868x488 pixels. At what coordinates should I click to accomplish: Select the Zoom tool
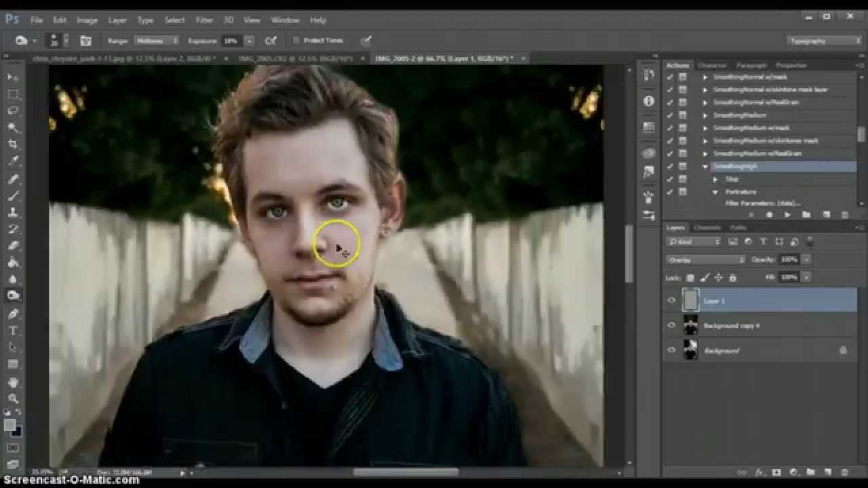pyautogui.click(x=14, y=399)
